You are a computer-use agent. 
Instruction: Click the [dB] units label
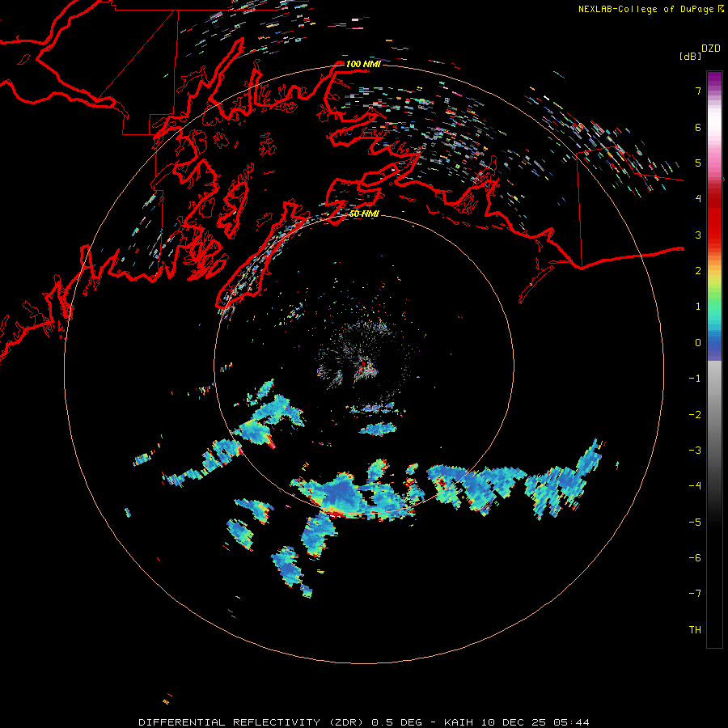click(x=691, y=56)
